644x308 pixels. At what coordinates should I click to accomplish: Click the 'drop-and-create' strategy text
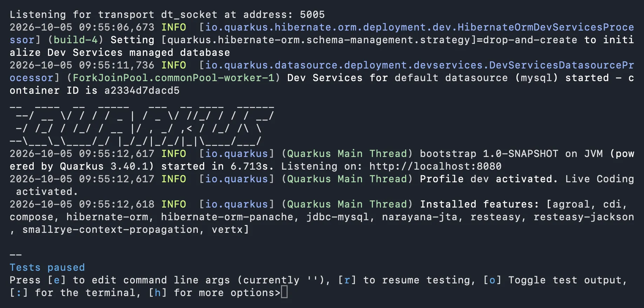(530, 40)
